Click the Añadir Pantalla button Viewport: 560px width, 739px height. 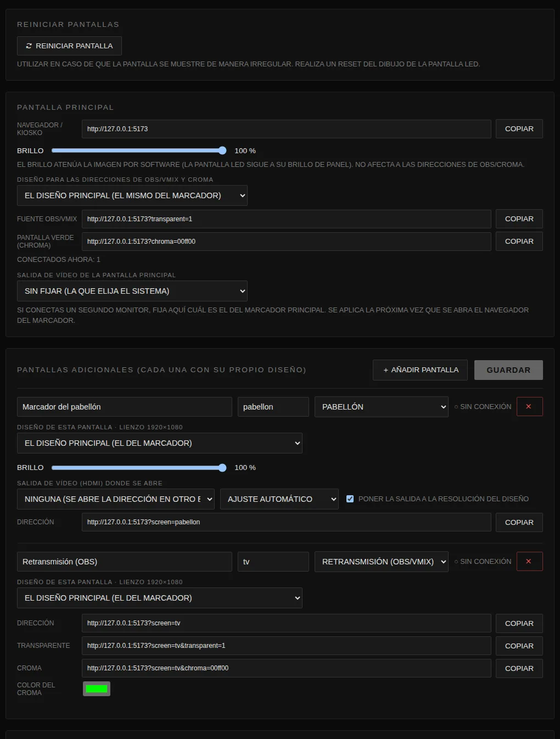420,370
